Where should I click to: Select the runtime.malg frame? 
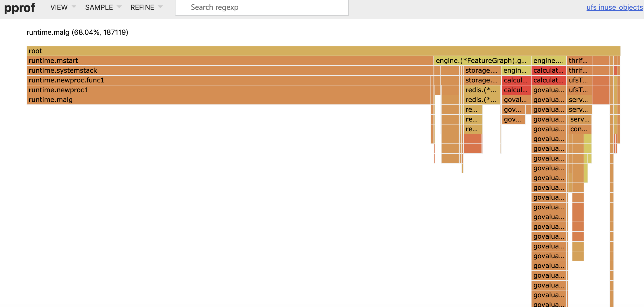click(229, 100)
